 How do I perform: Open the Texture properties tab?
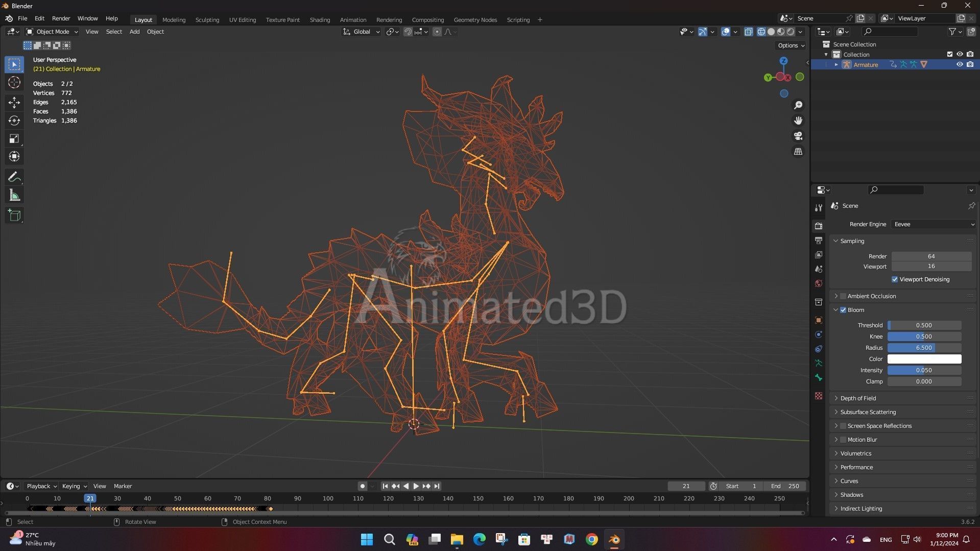pyautogui.click(x=819, y=396)
